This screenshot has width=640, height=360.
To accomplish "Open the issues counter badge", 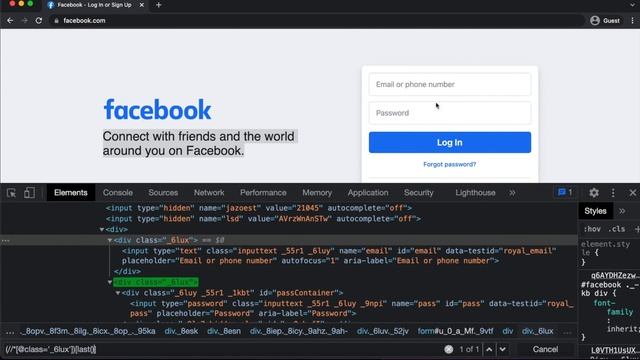I will (565, 192).
